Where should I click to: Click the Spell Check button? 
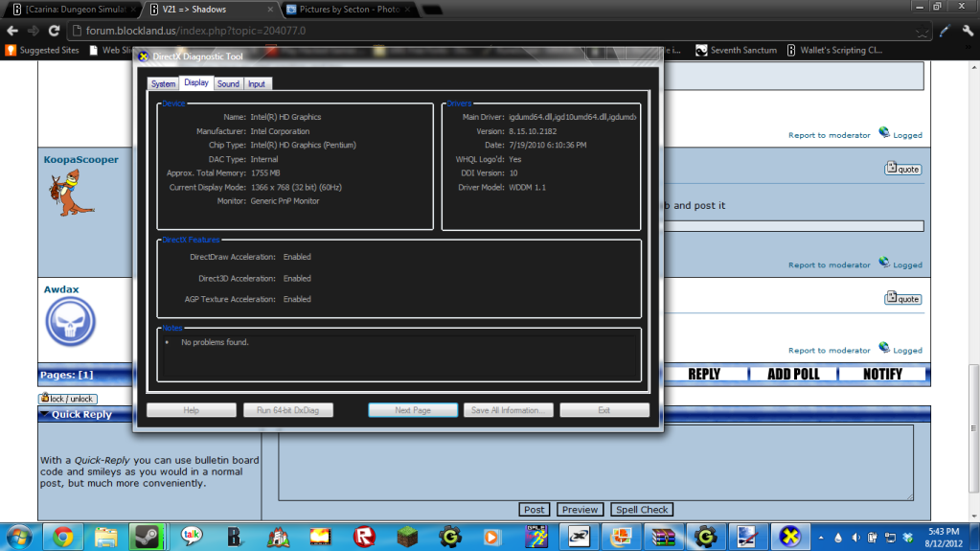642,510
